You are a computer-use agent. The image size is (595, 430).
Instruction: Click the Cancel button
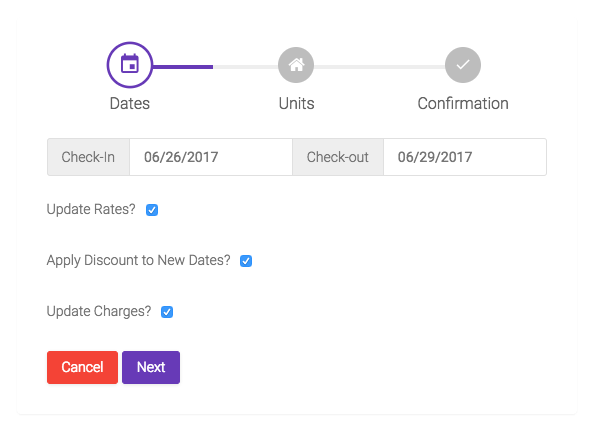tap(82, 367)
